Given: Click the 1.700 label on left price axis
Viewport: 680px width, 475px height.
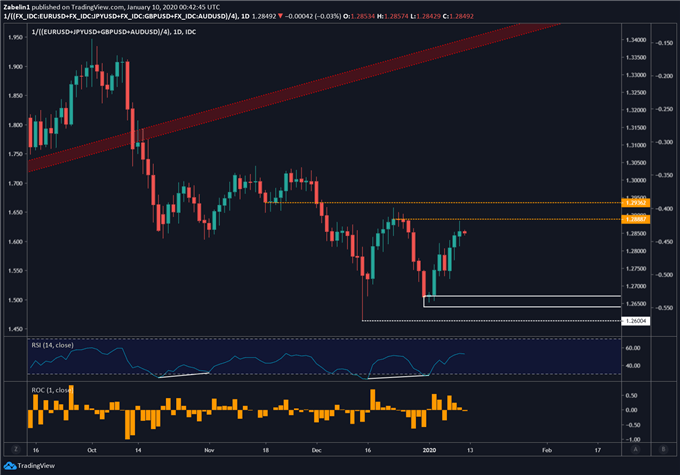Looking at the screenshot, I should (x=15, y=183).
